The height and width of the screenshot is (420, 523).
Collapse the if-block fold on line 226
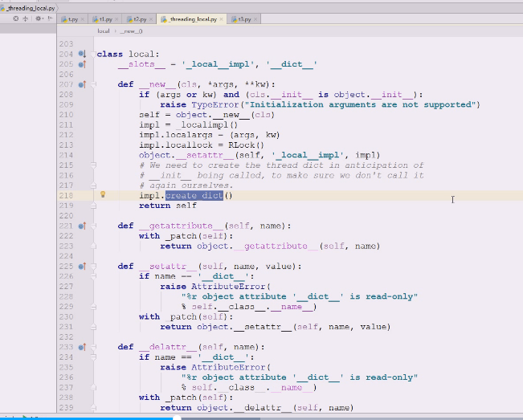[x=93, y=276]
